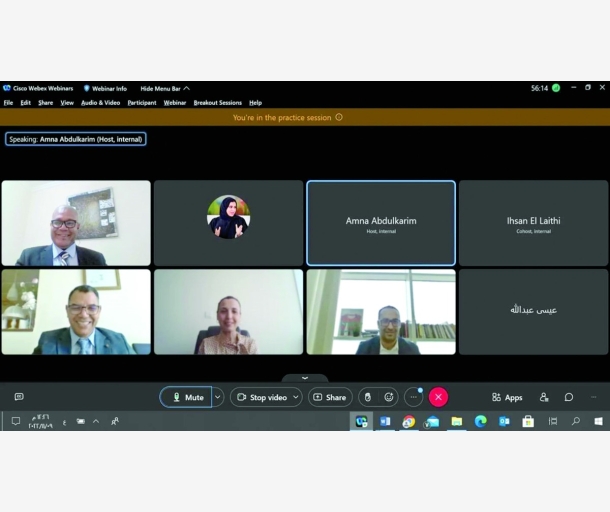Open the participants panel icon
The height and width of the screenshot is (512, 610).
click(544, 397)
